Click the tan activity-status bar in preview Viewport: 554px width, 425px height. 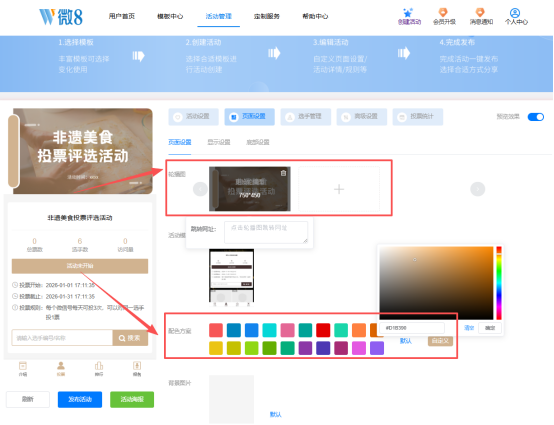point(80,266)
